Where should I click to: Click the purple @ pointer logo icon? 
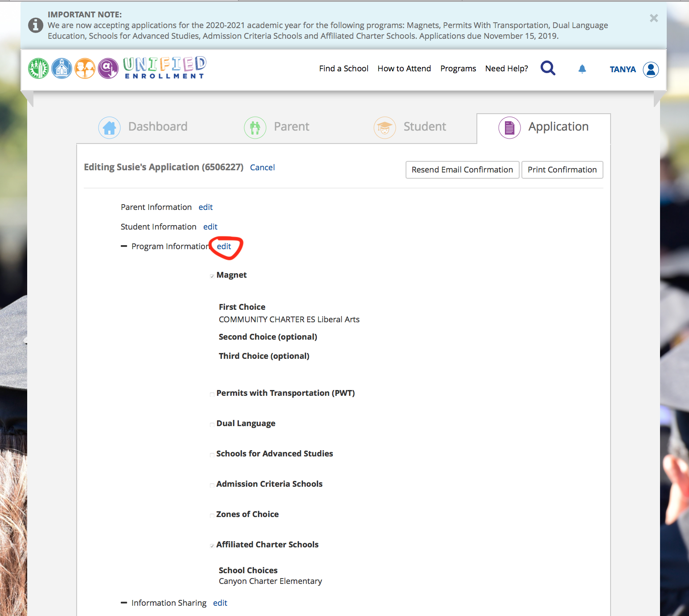[108, 69]
